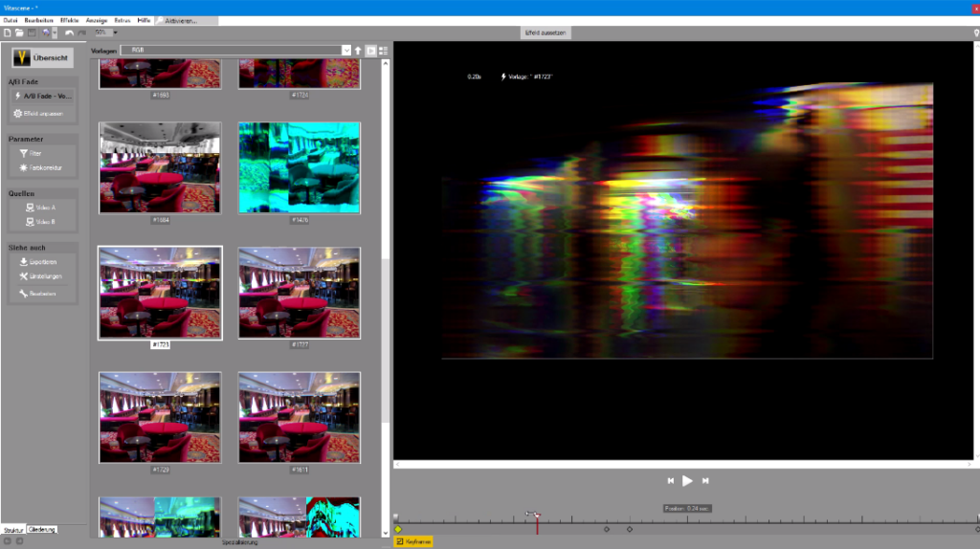The height and width of the screenshot is (549, 980).
Task: Open Einstellungen with the tools icon
Action: [40, 276]
